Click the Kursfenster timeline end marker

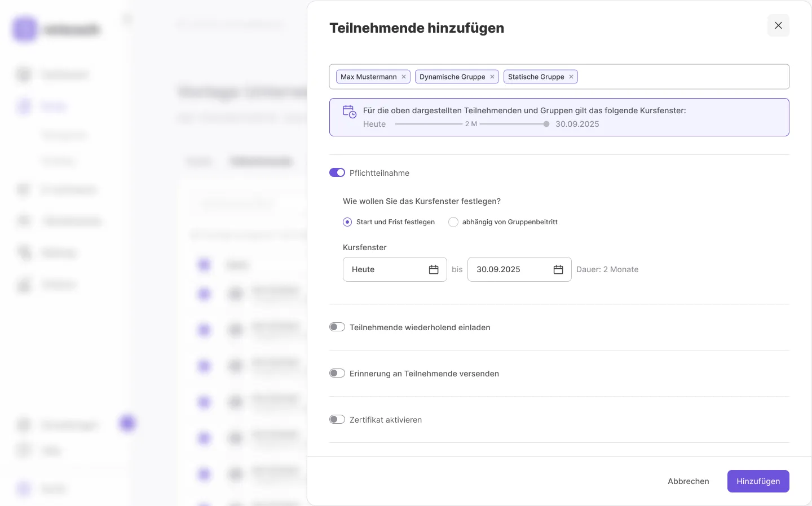click(x=546, y=124)
